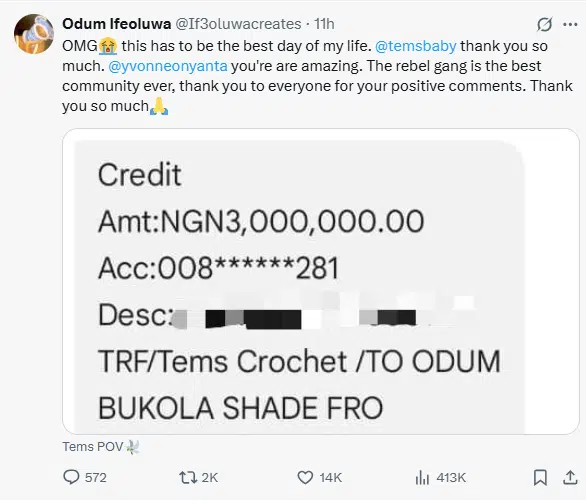
Task: Open Odum Ifeoluwa's profile avatar
Action: coord(34,34)
